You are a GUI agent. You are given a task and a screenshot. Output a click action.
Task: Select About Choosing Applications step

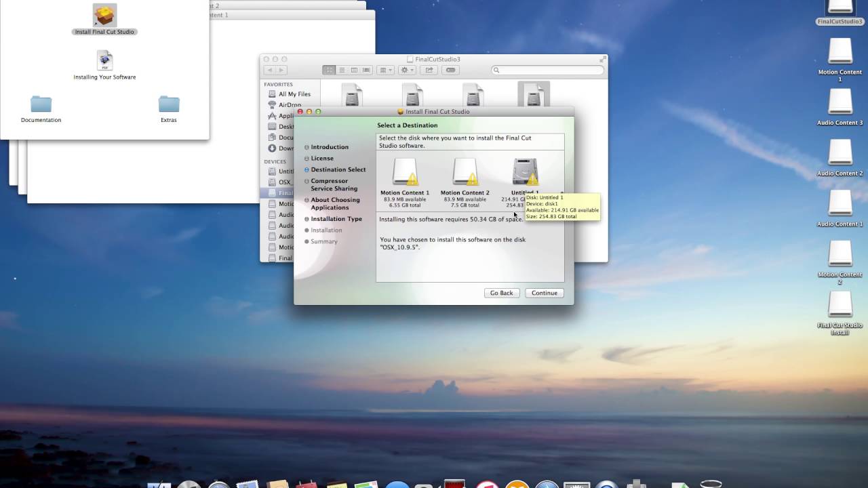(x=335, y=203)
